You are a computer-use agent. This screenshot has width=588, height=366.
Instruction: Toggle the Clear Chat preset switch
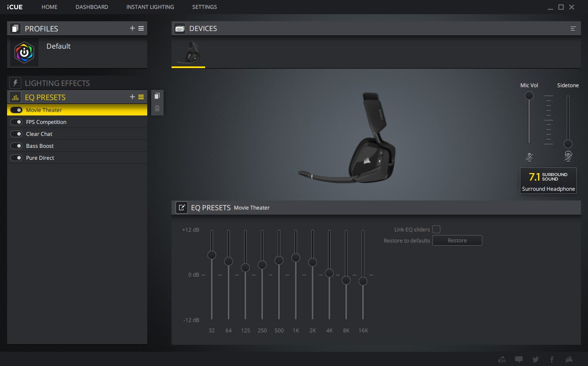[16, 134]
